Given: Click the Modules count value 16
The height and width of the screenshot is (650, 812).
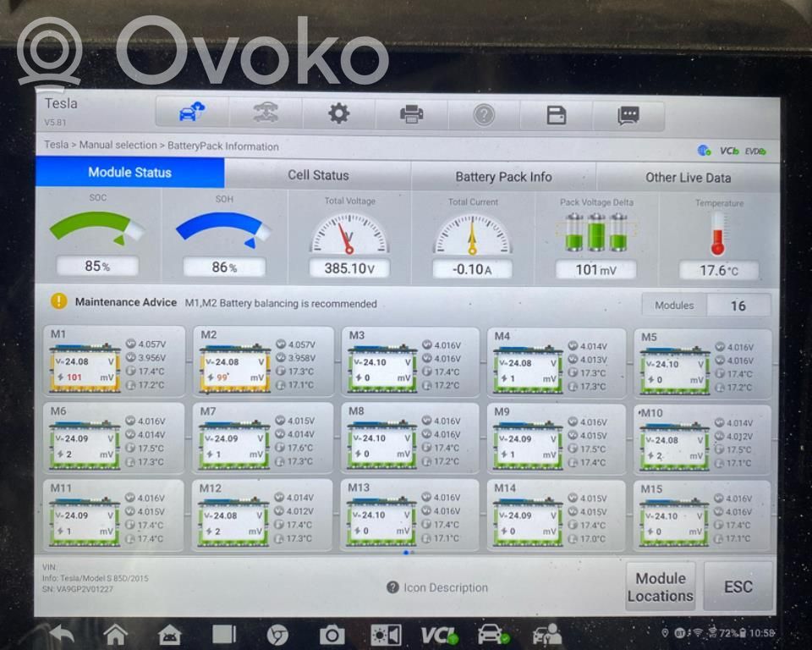Looking at the screenshot, I should click(738, 306).
